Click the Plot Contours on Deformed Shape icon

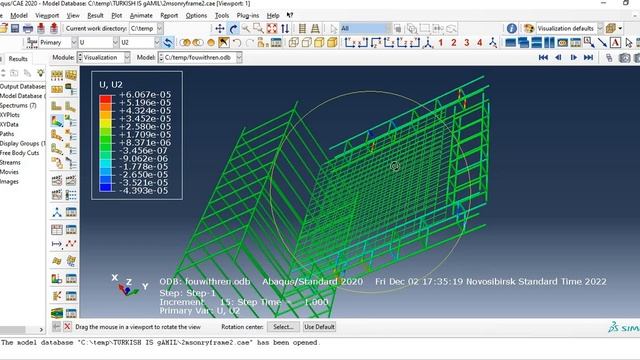click(57, 120)
